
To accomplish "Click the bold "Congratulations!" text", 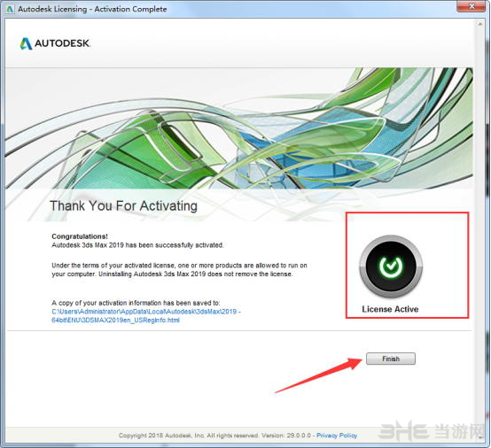I will tap(80, 236).
